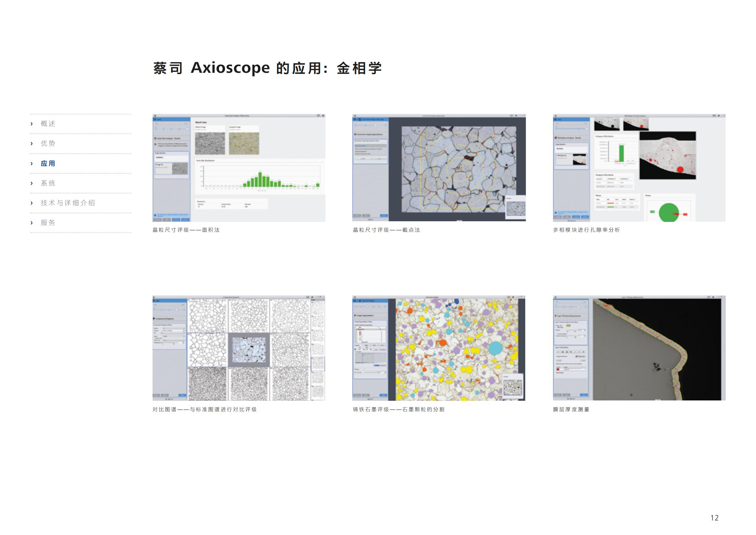Click the blue chevron next to 应用
Screen dimensions: 756x535
tap(32, 163)
